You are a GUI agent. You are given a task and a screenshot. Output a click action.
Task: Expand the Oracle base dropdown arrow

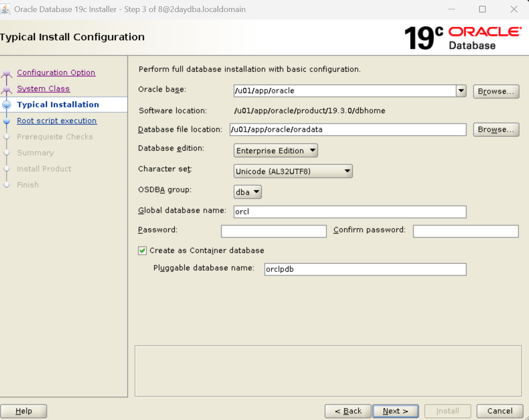click(461, 91)
